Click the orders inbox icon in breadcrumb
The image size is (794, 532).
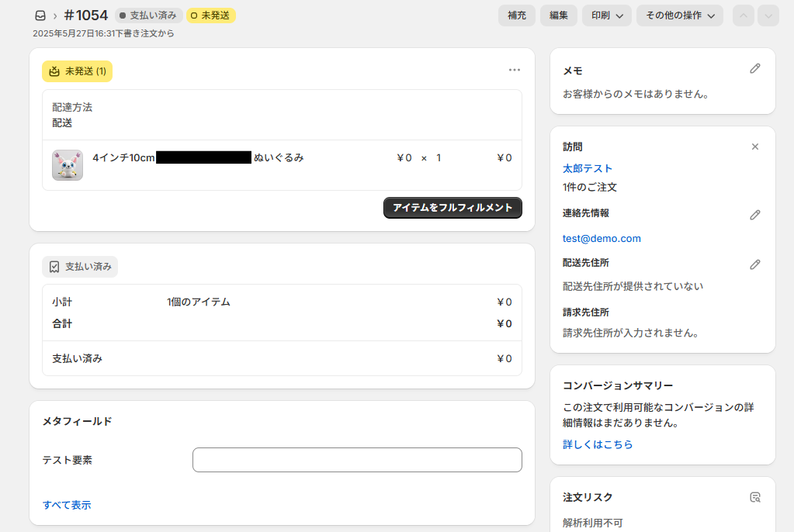[40, 16]
